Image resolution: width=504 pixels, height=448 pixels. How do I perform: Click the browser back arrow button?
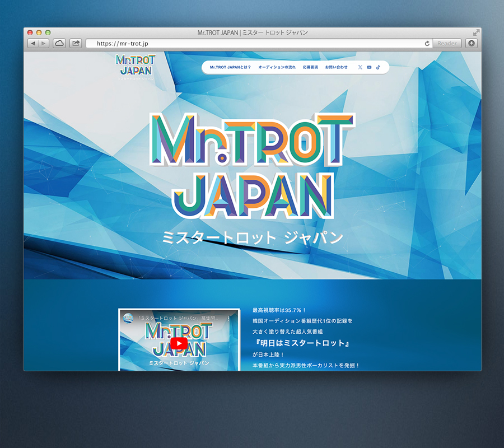32,43
